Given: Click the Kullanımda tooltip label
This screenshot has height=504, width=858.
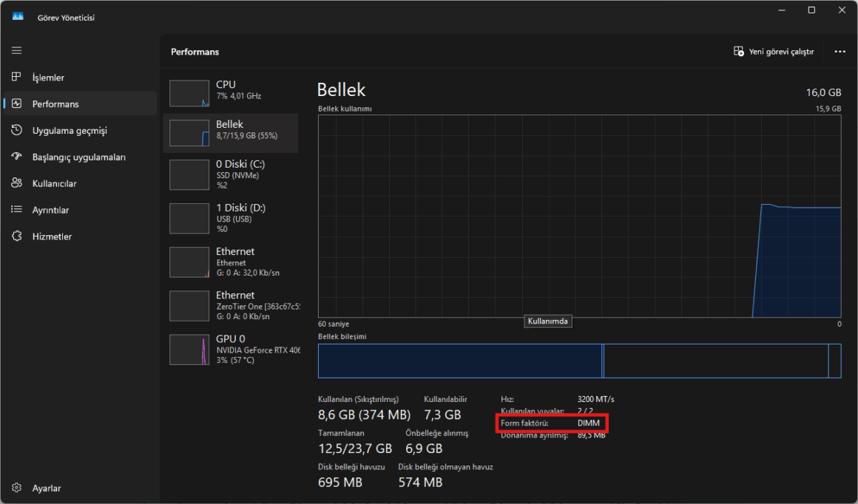Looking at the screenshot, I should pos(548,321).
